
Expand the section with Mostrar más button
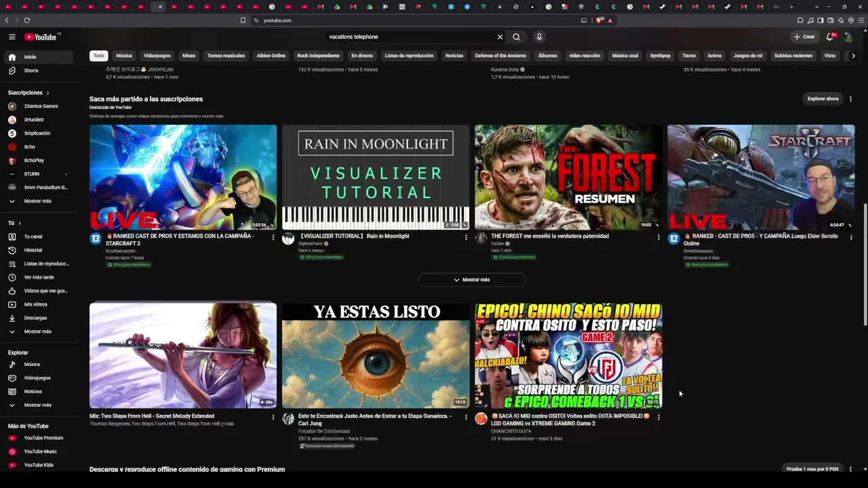click(472, 280)
